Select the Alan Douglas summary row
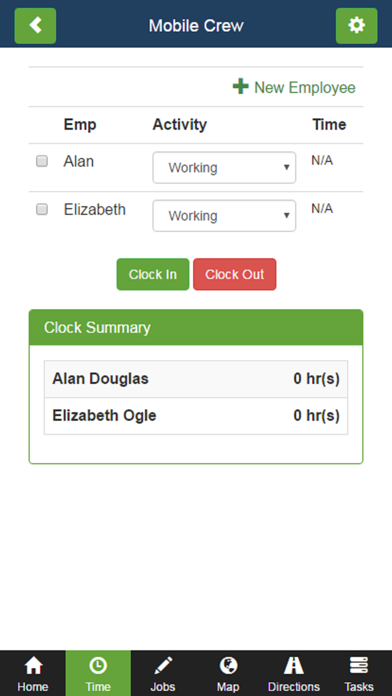This screenshot has height=696, width=392. pyautogui.click(x=196, y=379)
